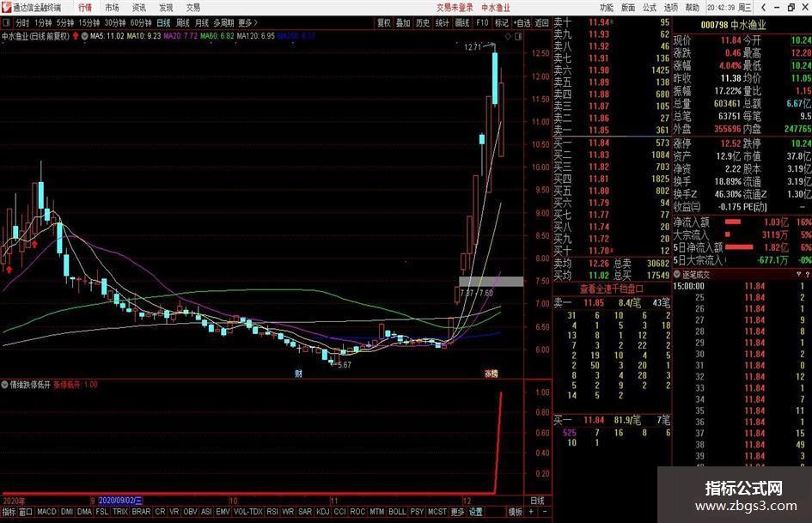Select the 周线 weekly period
Image resolution: width=812 pixels, height=523 pixels.
point(183,23)
